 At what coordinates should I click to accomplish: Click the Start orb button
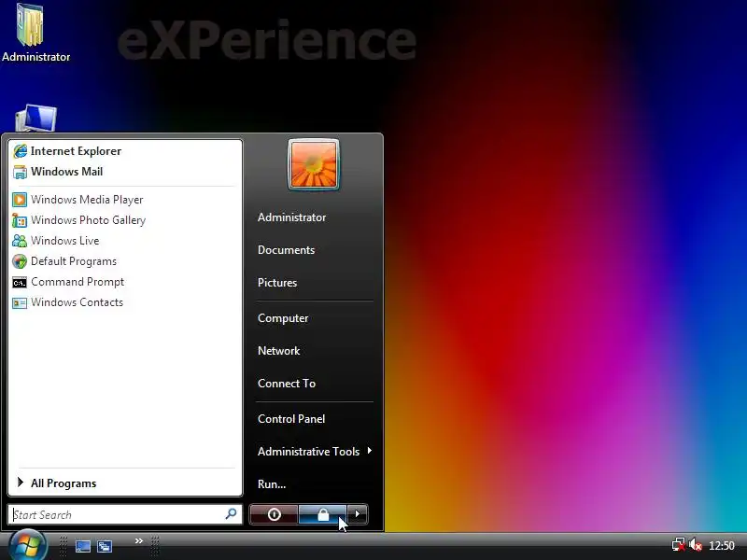tap(28, 545)
